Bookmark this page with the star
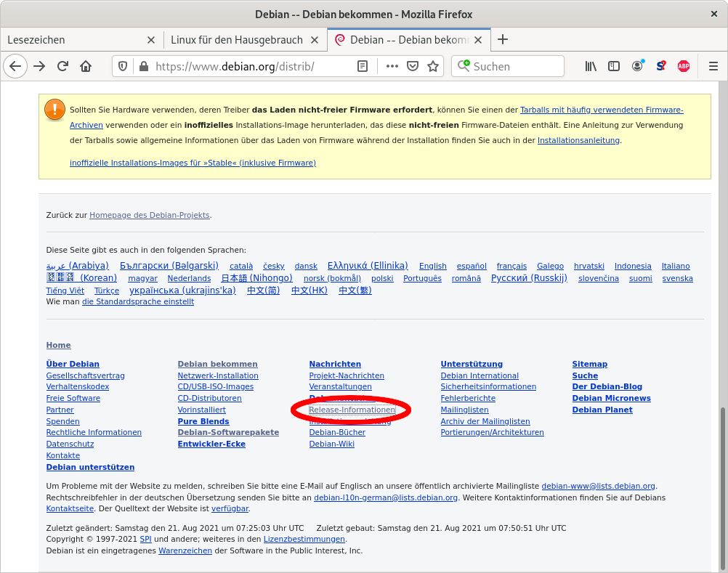The image size is (728, 573). [x=433, y=66]
